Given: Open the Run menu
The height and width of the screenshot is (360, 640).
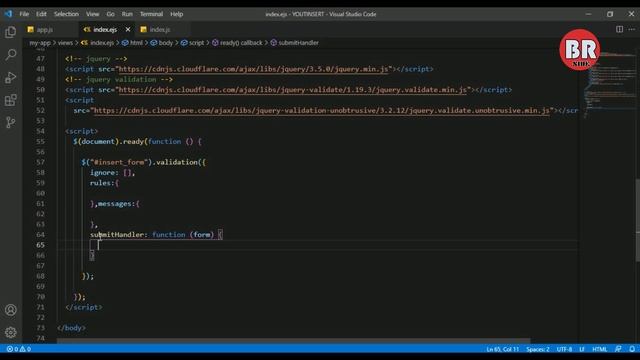Looking at the screenshot, I should 127,14.
